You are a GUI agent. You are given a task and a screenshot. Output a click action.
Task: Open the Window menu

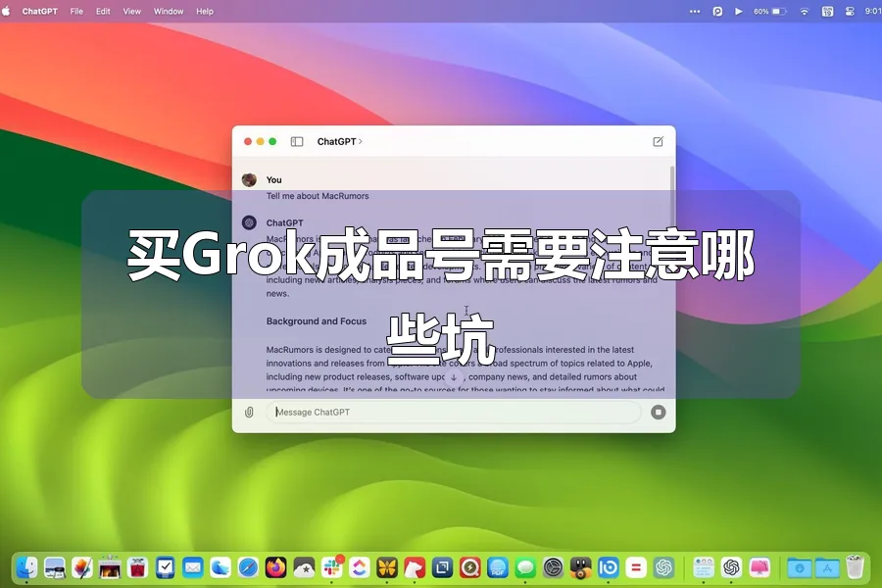[169, 11]
